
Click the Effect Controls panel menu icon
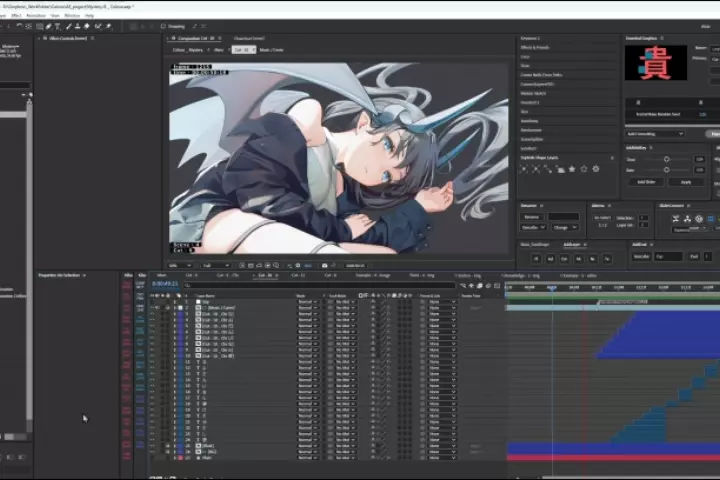(x=92, y=39)
